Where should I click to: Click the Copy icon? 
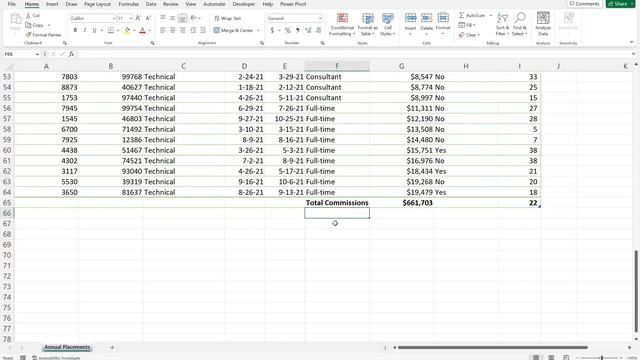(x=28, y=25)
